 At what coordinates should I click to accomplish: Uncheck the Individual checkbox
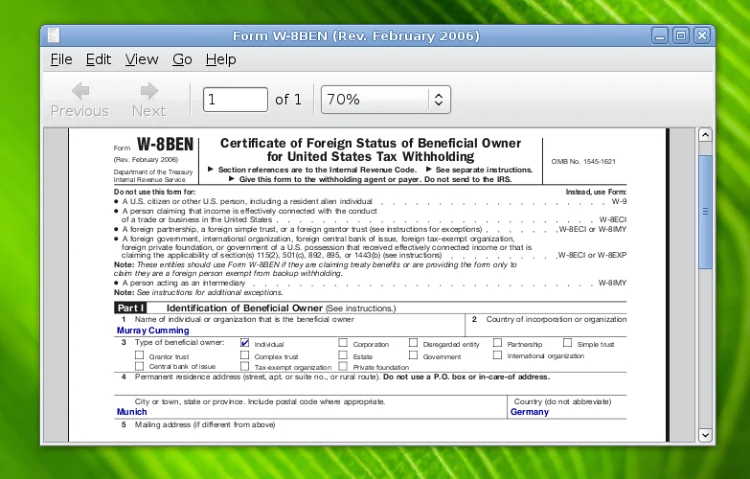pyautogui.click(x=244, y=343)
